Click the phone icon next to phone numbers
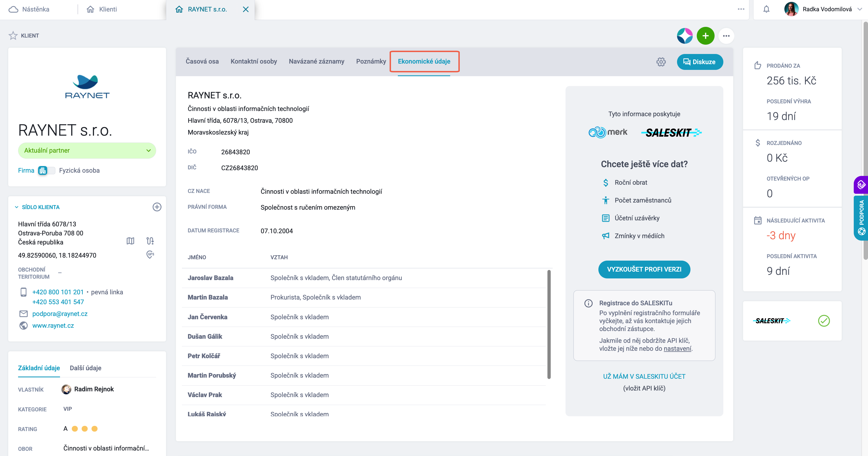 [x=24, y=292]
